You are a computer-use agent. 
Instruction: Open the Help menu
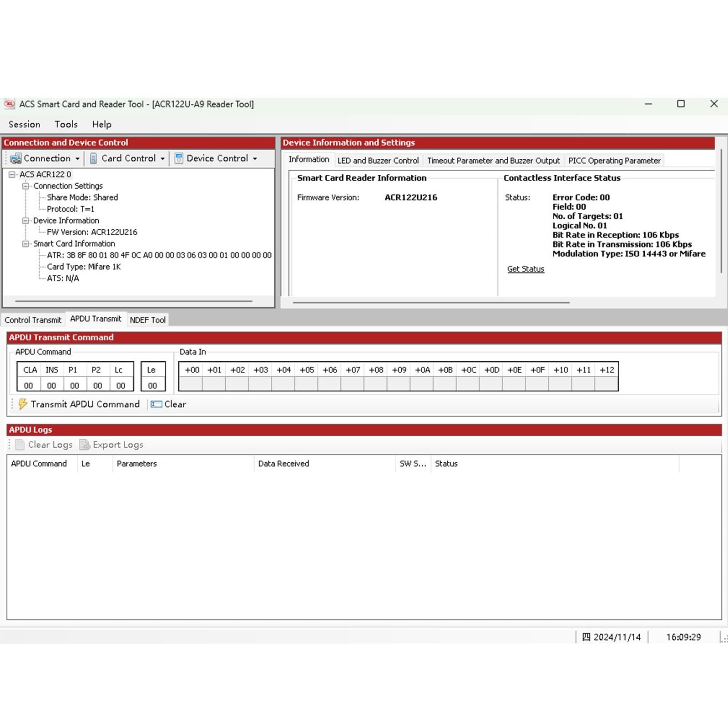coord(101,124)
